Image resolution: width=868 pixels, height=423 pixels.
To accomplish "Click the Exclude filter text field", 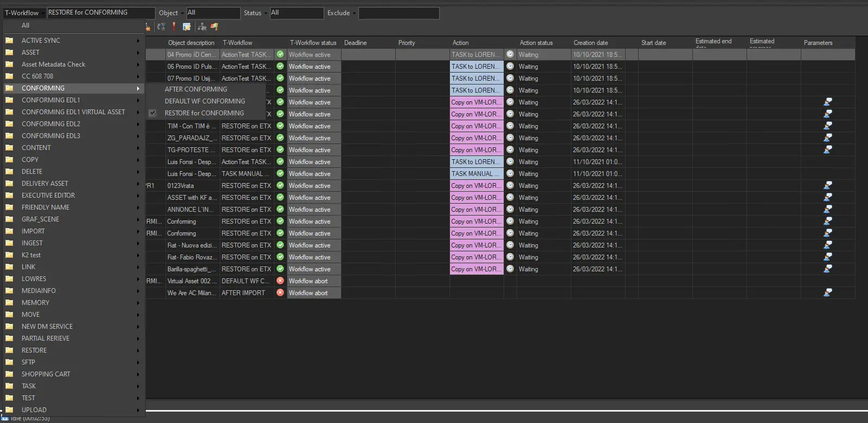I will (x=398, y=13).
